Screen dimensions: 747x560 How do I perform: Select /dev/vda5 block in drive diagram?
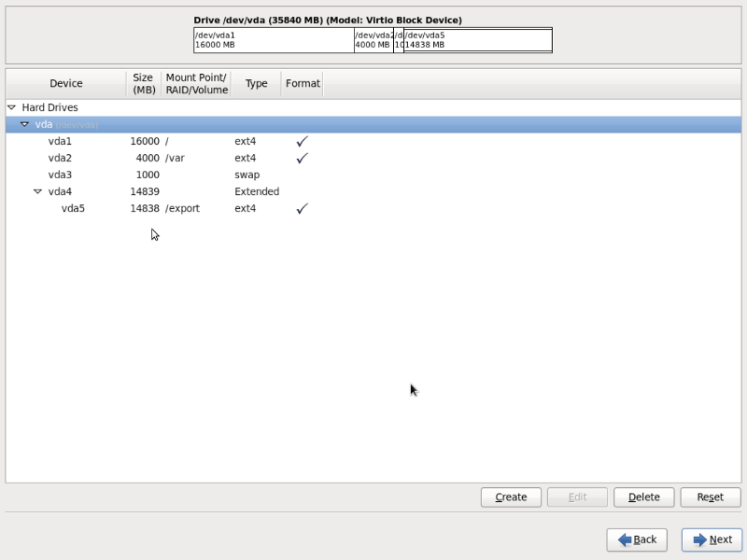(x=476, y=40)
